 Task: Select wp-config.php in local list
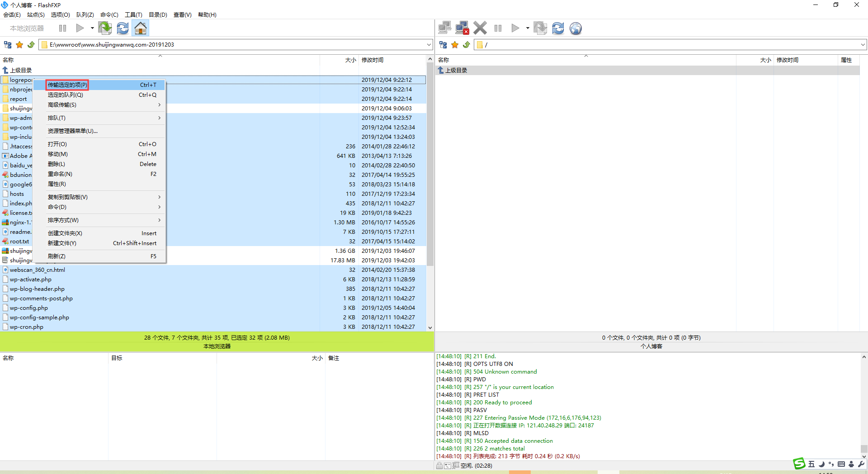tap(29, 308)
